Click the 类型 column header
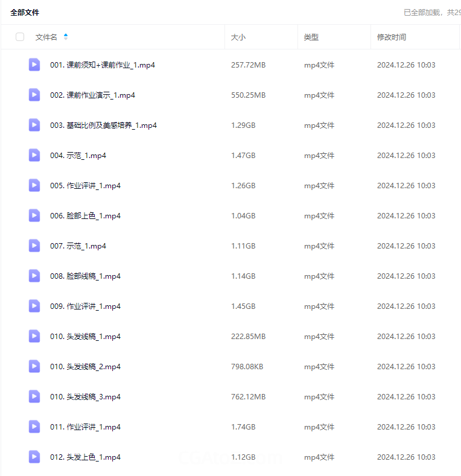 pyautogui.click(x=311, y=37)
